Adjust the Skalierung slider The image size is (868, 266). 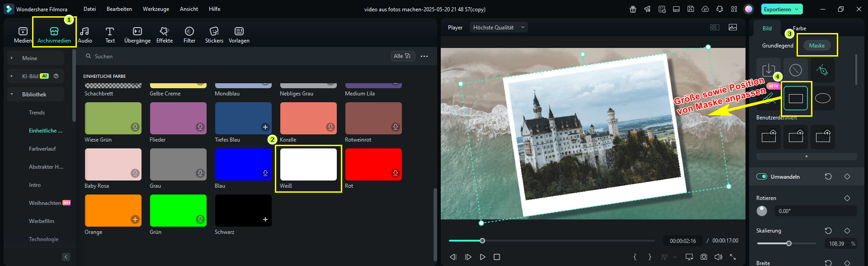click(789, 243)
